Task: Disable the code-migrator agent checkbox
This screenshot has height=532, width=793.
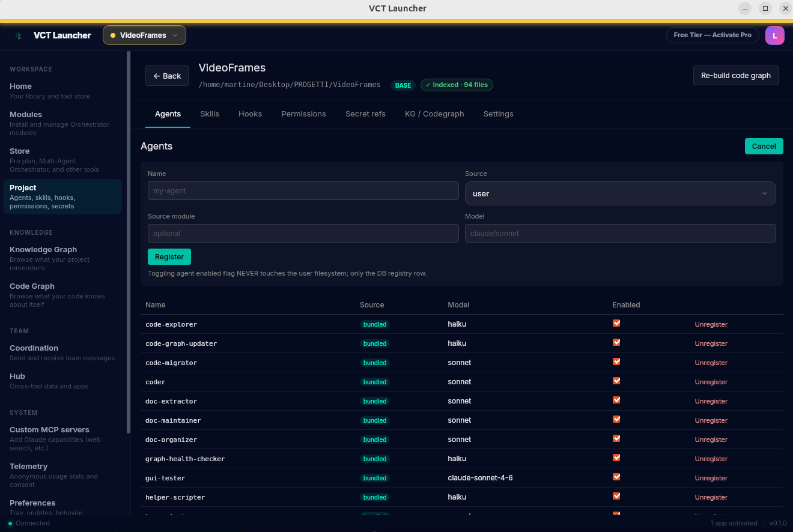Action: tap(616, 361)
